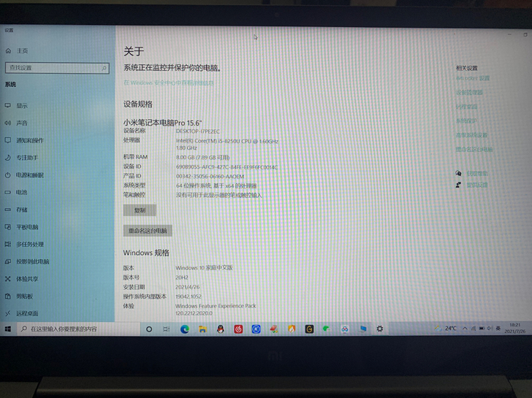Go to 主页 home icon
532x398 pixels.
click(8, 51)
